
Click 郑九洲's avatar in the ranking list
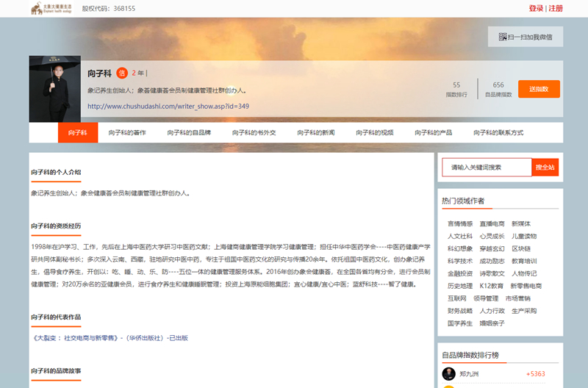point(448,374)
